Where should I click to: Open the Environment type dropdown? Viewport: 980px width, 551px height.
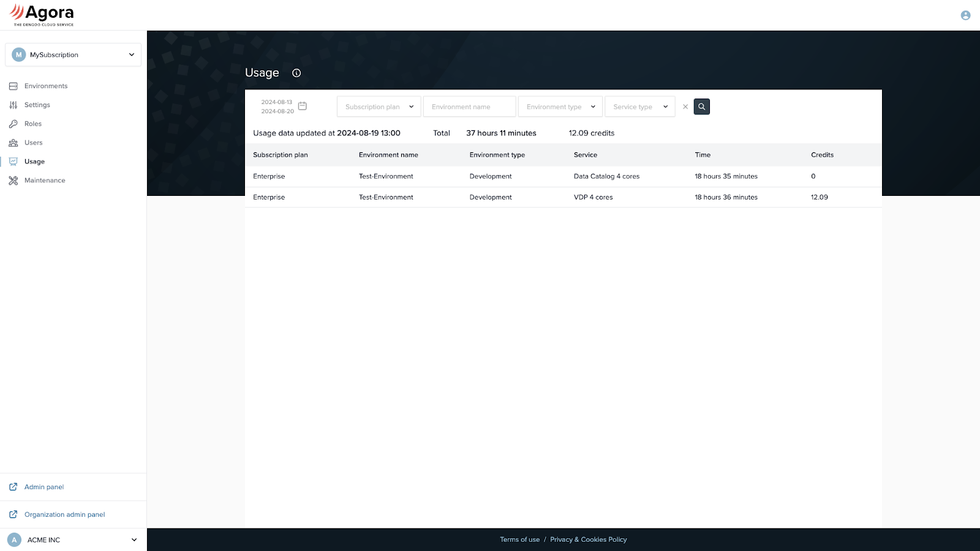click(x=560, y=107)
